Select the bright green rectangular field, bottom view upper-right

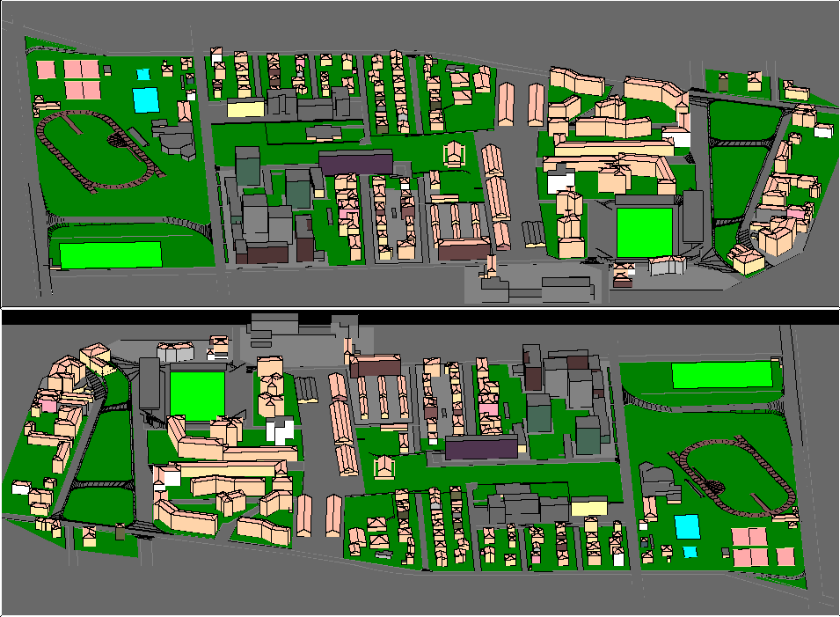[x=721, y=374]
